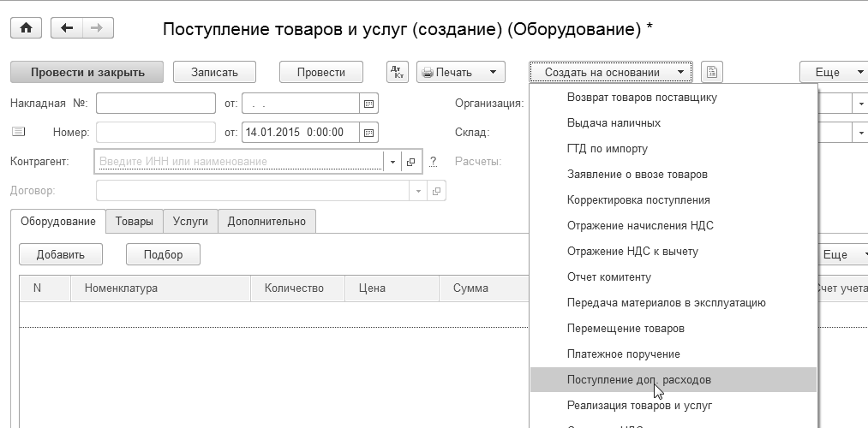The width and height of the screenshot is (868, 428).
Task: Expand the Контрагент dropdown arrow
Action: pyautogui.click(x=392, y=161)
